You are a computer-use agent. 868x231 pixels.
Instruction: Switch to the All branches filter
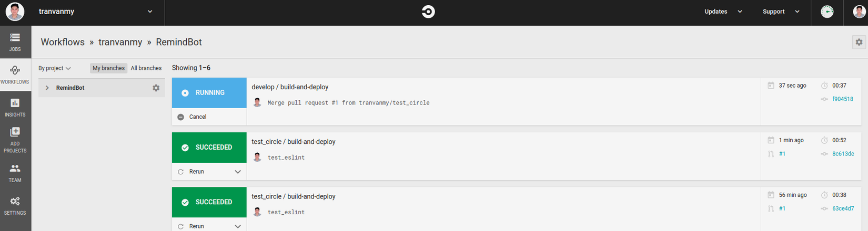(x=146, y=68)
